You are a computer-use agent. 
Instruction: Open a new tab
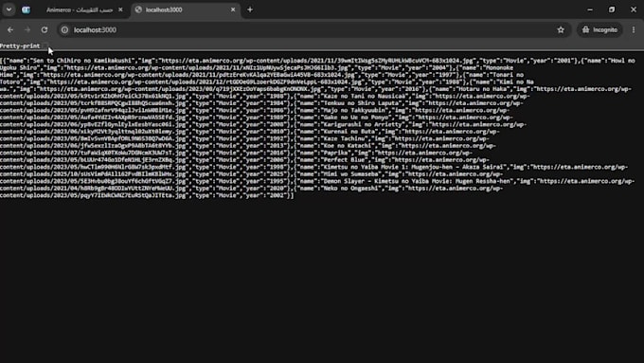[x=250, y=9]
